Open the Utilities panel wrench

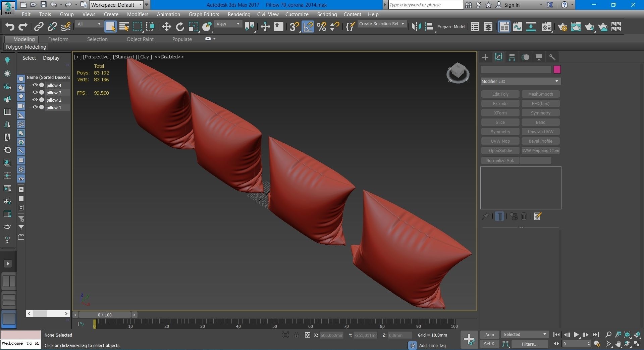[x=552, y=57]
